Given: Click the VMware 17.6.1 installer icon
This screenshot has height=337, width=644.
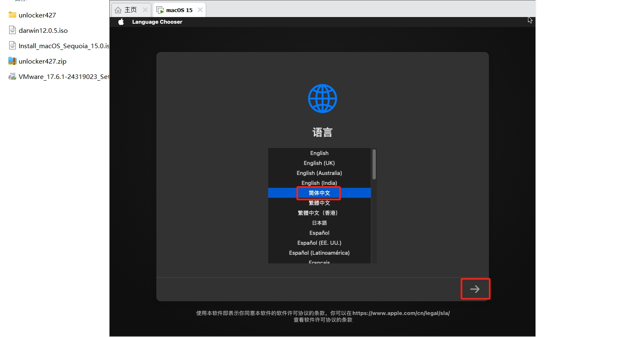Looking at the screenshot, I should click(x=12, y=76).
